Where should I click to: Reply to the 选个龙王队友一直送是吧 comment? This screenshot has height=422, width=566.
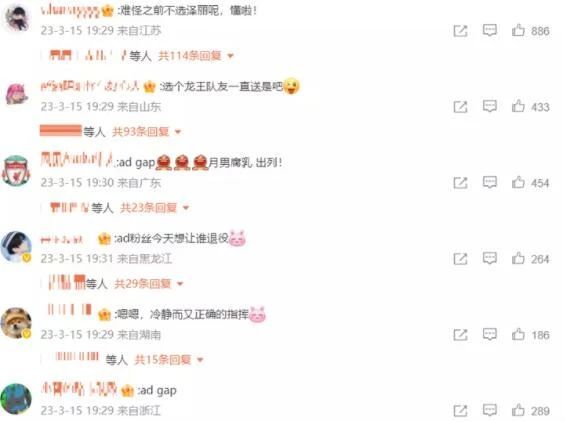click(x=489, y=106)
